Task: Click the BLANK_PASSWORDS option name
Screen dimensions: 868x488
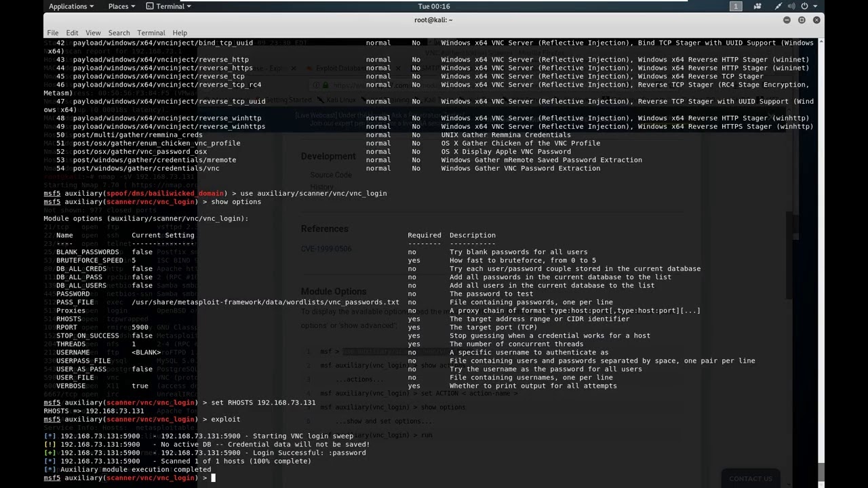Action: coord(87,252)
